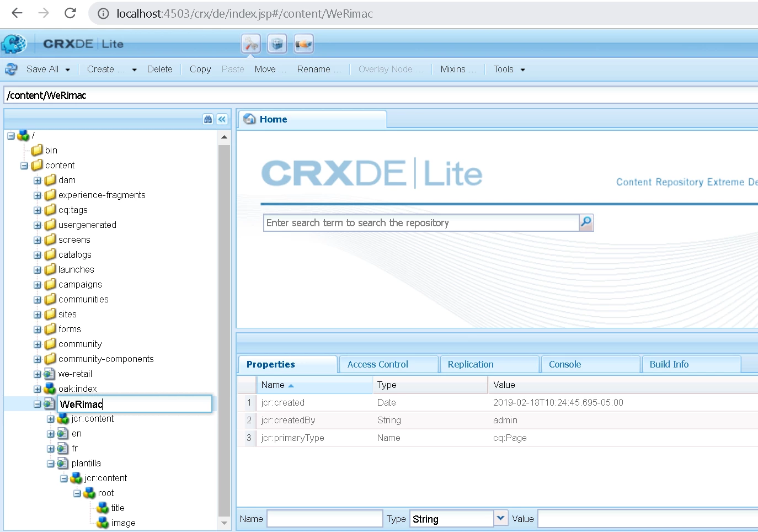Expand the fr page node
This screenshot has width=758, height=532.
[51, 449]
